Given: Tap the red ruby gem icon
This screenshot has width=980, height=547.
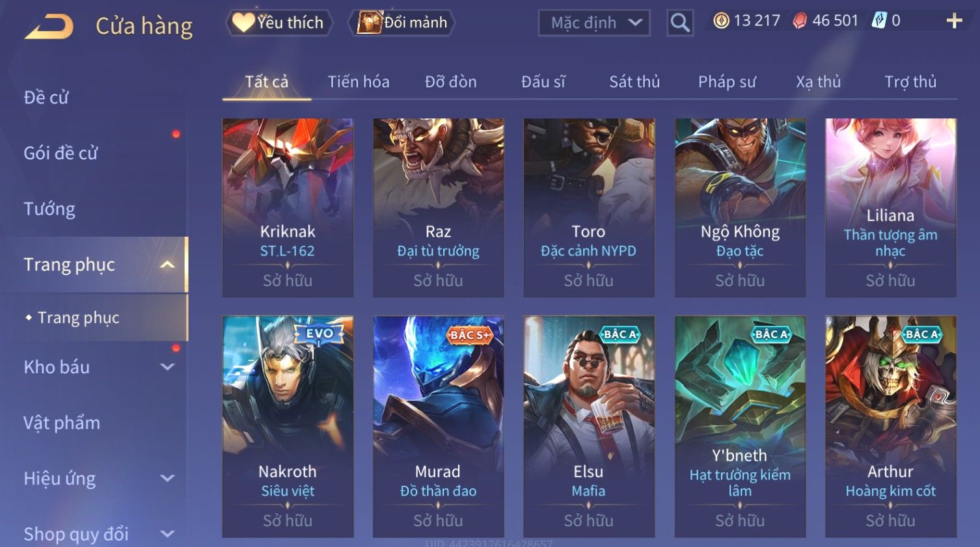Looking at the screenshot, I should coord(800,21).
